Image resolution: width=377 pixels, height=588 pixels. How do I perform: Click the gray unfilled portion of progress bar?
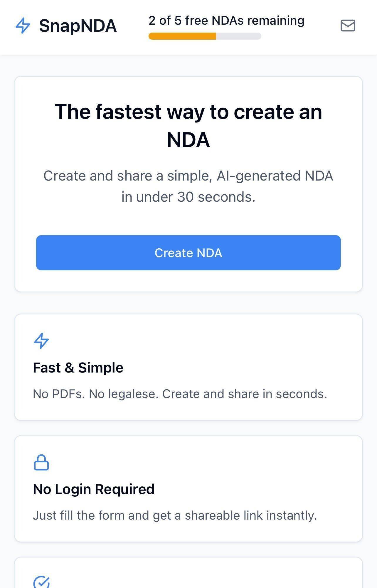click(238, 36)
